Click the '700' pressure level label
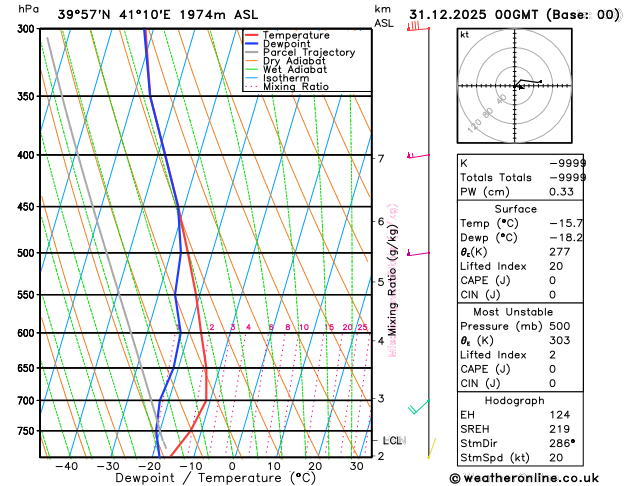This screenshot has height=486, width=629. [x=28, y=401]
